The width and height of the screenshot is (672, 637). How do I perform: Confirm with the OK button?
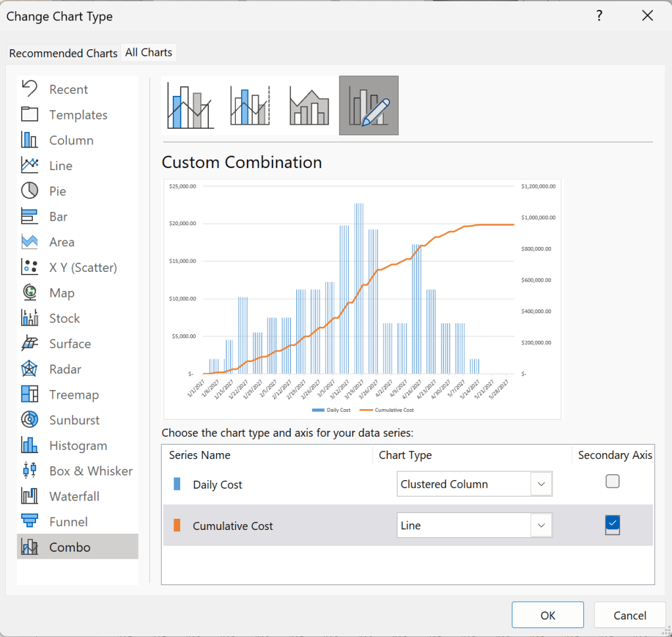(547, 615)
